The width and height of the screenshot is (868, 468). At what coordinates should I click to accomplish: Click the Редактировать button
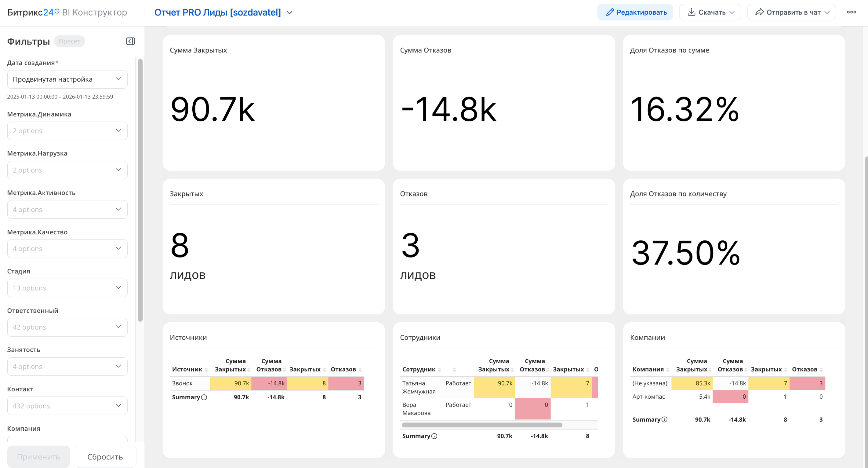[635, 12]
